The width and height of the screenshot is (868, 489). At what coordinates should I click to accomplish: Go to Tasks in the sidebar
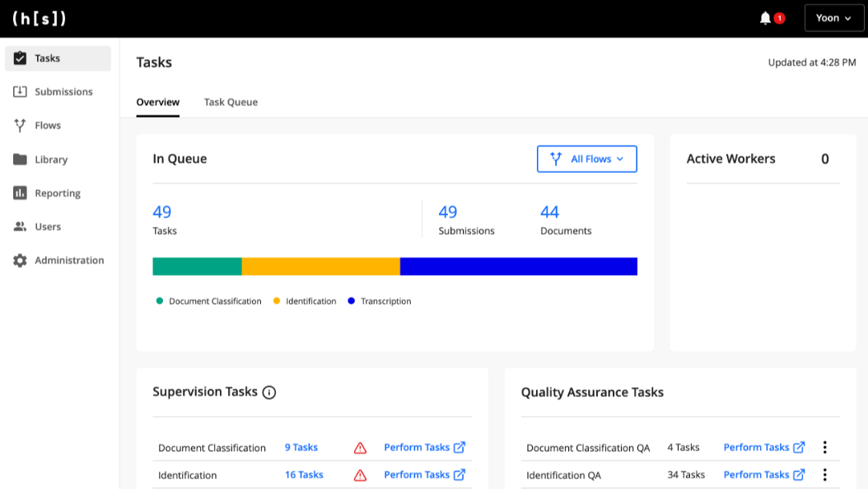pos(58,58)
